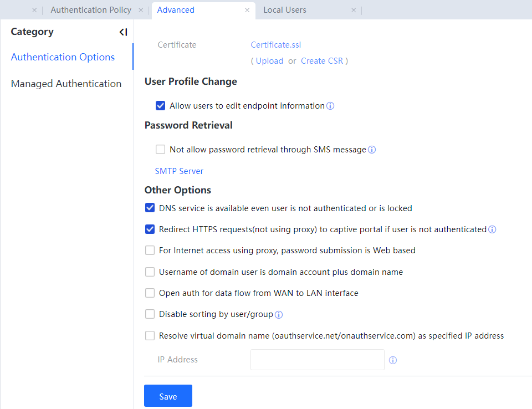Switch to the Local Users tab
Viewport: 532px width, 409px height.
[x=285, y=10]
